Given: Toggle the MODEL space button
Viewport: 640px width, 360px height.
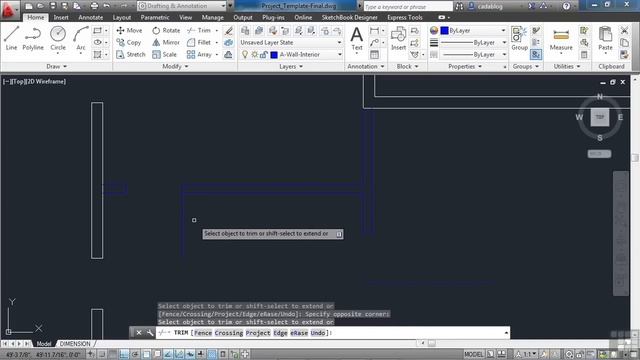Looking at the screenshot, I should click(x=473, y=354).
